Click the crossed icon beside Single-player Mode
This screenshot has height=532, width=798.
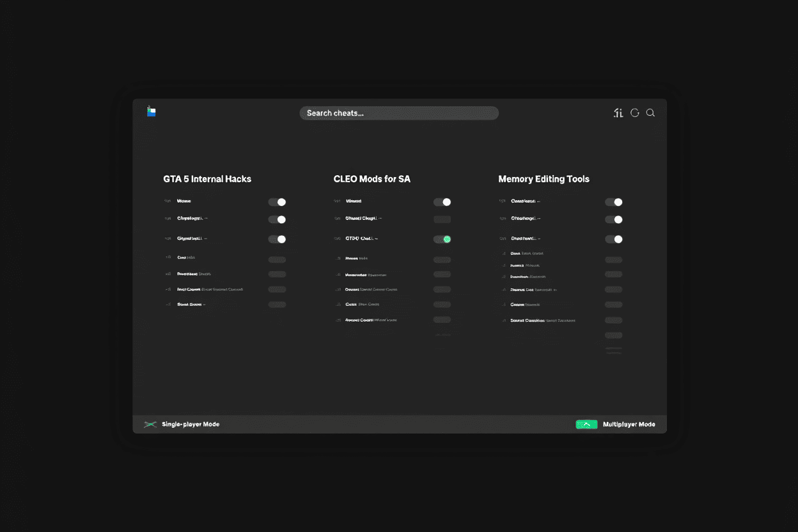[x=150, y=425]
